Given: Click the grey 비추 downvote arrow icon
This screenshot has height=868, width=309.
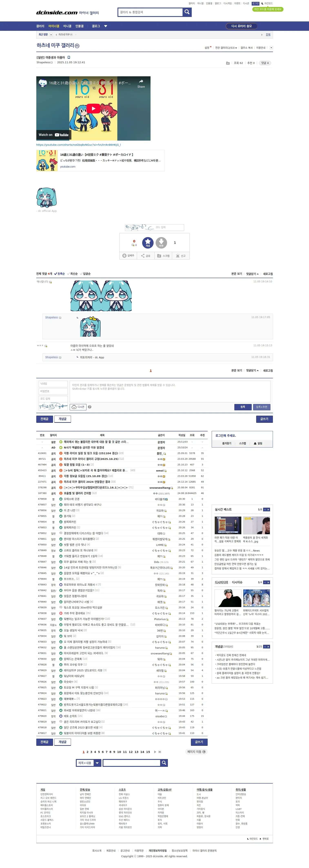Looking at the screenshot, I should pyautogui.click(x=161, y=243).
